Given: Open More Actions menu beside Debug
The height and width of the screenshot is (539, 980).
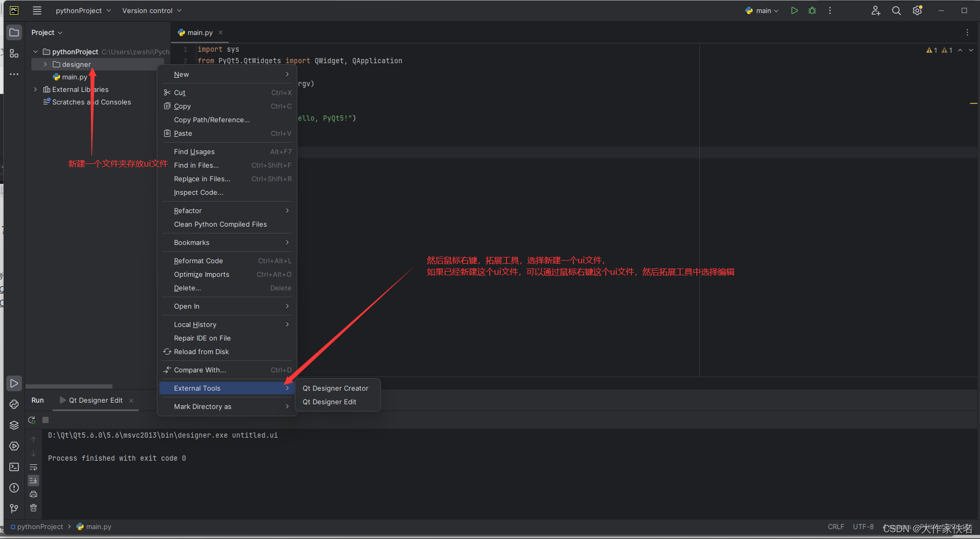Looking at the screenshot, I should pyautogui.click(x=830, y=10).
